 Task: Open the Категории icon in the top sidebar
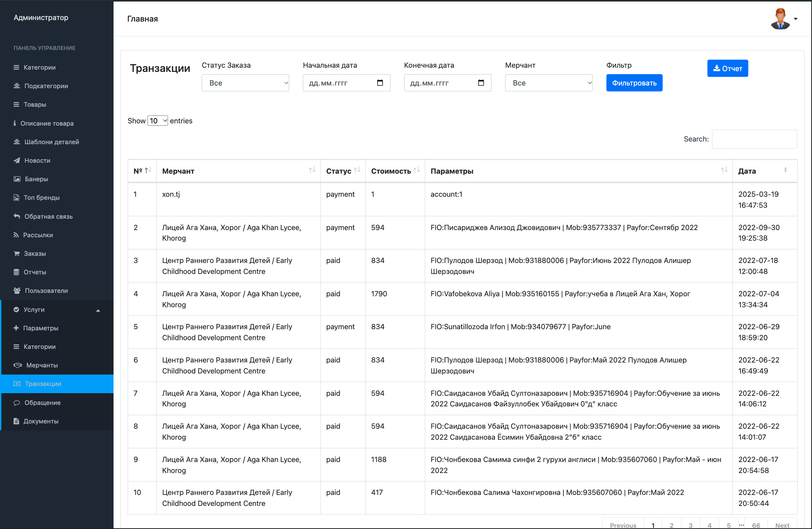[x=16, y=67]
